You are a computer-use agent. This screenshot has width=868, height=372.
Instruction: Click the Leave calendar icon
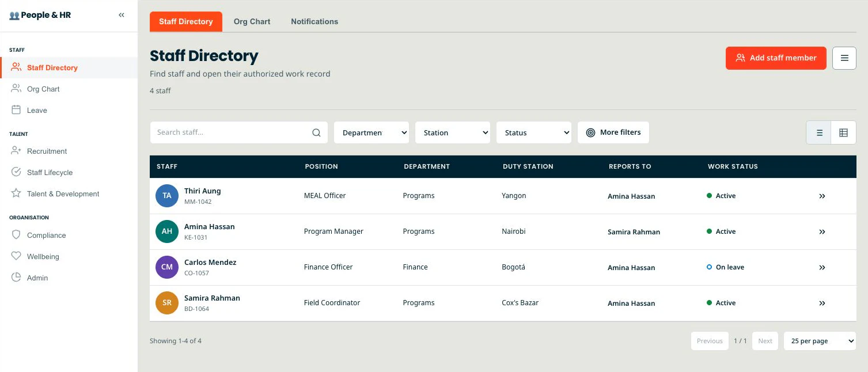[x=16, y=110]
